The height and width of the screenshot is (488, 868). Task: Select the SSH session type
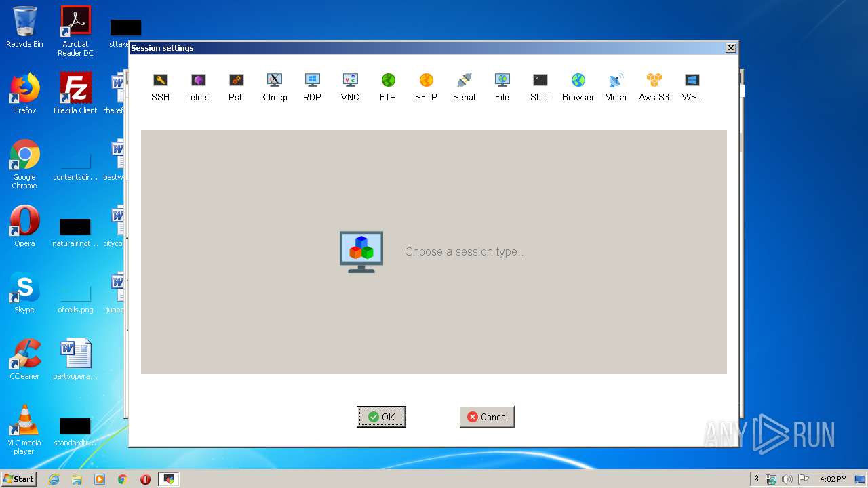(x=160, y=87)
